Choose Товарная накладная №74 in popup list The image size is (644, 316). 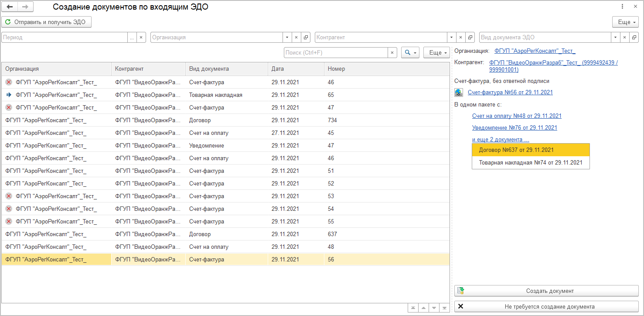530,162
